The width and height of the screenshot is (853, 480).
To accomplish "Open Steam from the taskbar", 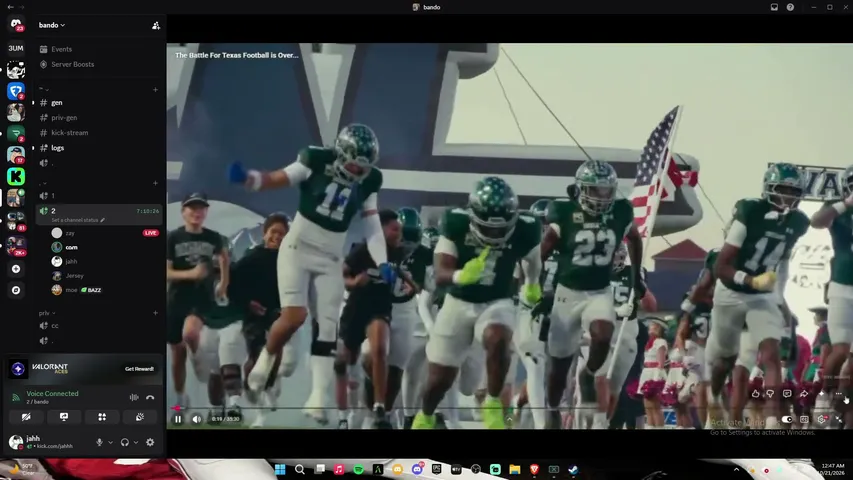I will pyautogui.click(x=573, y=469).
